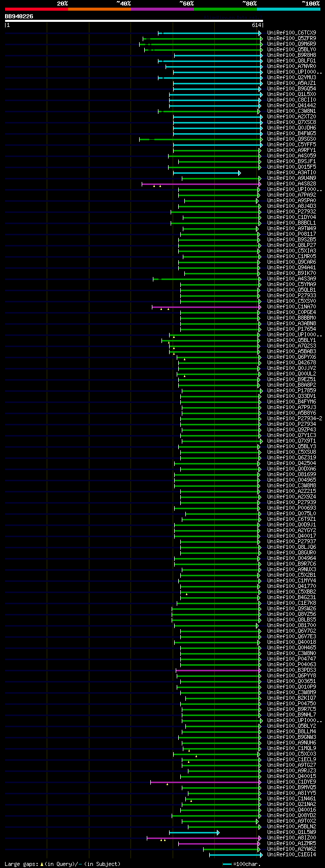Click the purple alignment bar for UniRef100_A4S828
This screenshot has width=325, height=868.
pos(201,184)
